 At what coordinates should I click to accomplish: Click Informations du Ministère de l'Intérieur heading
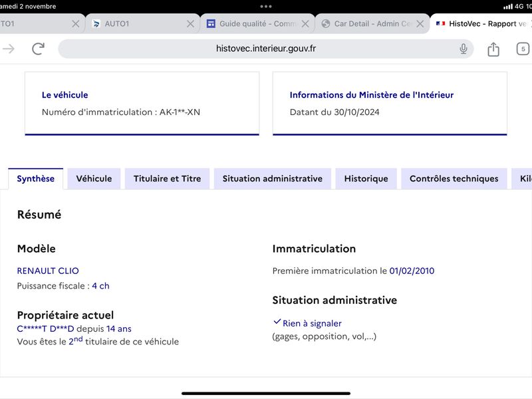[x=372, y=95]
